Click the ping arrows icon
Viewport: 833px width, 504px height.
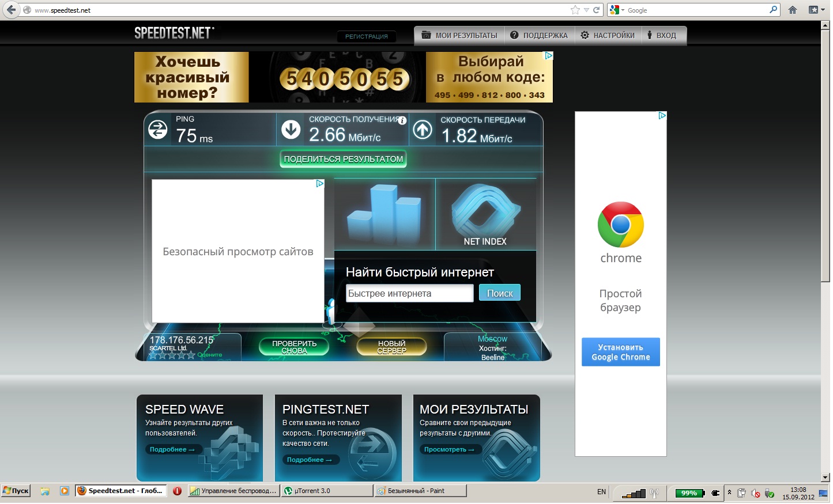pyautogui.click(x=157, y=130)
